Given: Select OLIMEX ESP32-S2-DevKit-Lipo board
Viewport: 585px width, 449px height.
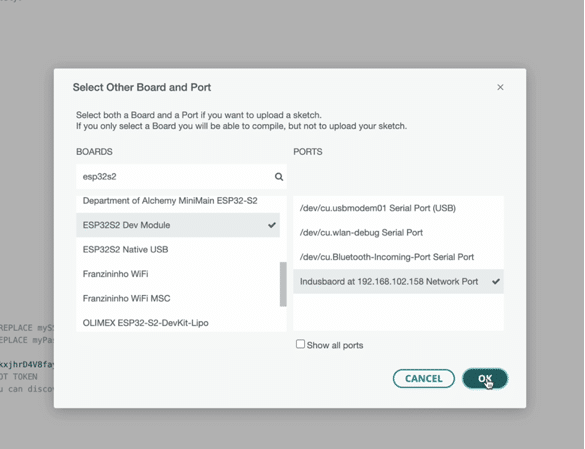Looking at the screenshot, I should [x=178, y=322].
